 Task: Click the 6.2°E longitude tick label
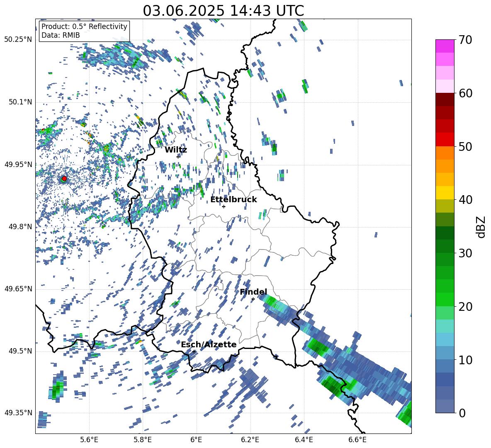[x=250, y=440]
